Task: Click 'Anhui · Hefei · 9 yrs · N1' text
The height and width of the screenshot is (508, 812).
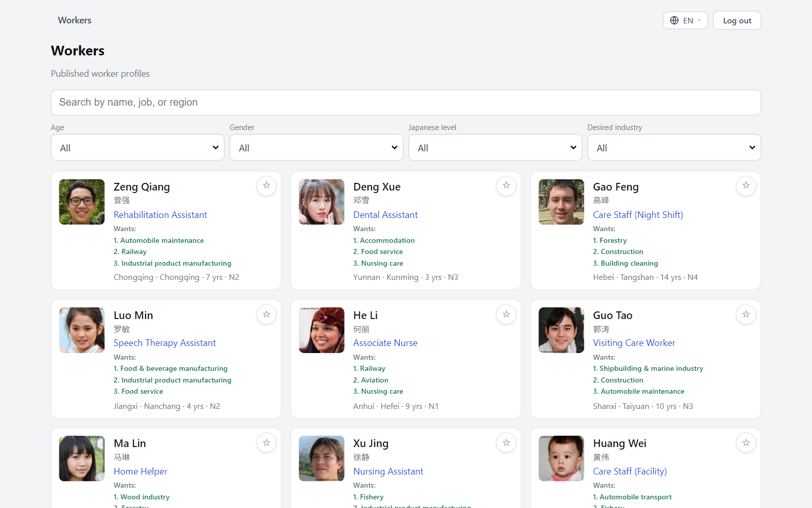Action: point(396,406)
